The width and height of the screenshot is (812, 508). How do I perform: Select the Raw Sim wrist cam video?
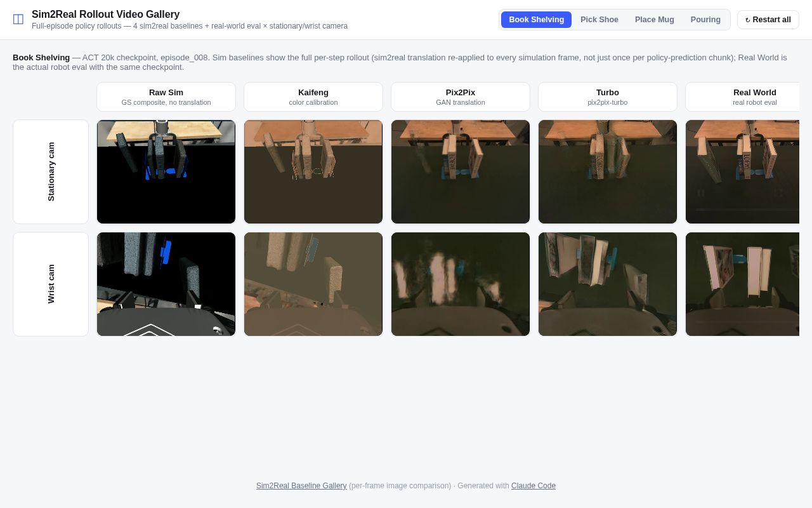click(x=166, y=284)
